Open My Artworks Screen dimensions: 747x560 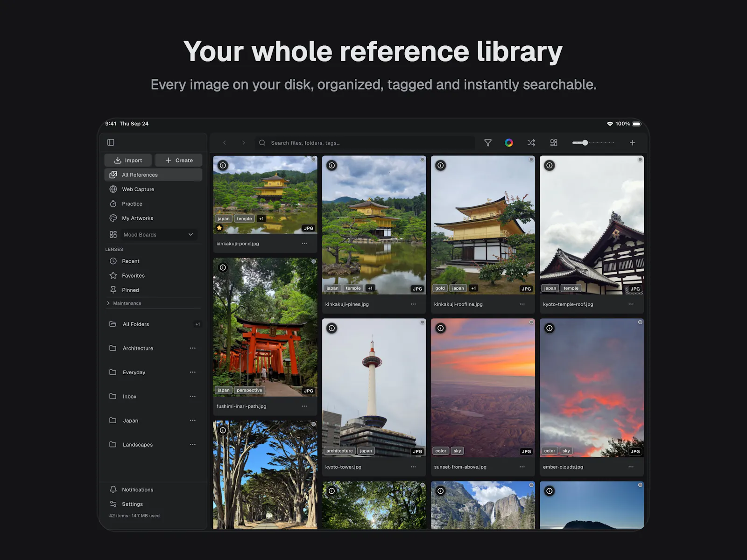click(x=153, y=218)
